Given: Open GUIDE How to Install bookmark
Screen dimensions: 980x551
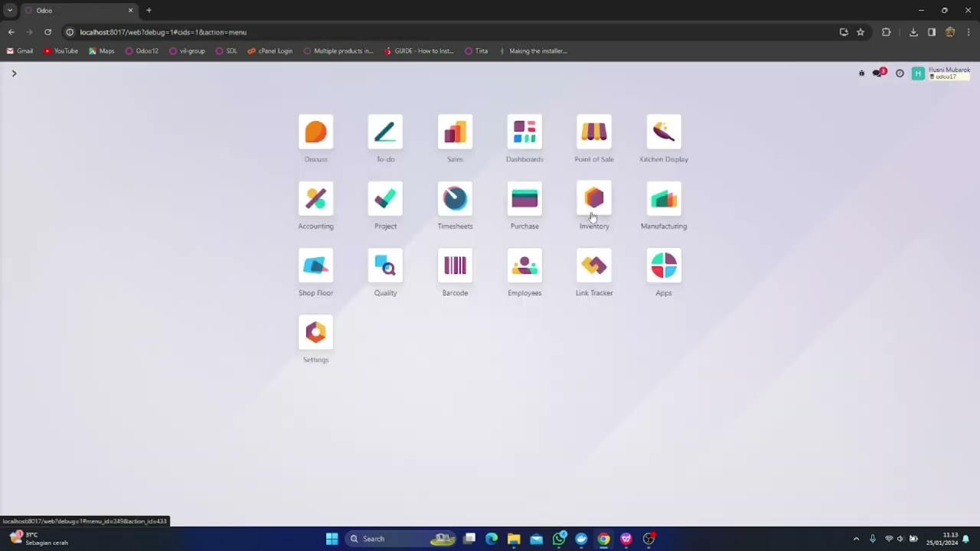Looking at the screenshot, I should coord(419,51).
